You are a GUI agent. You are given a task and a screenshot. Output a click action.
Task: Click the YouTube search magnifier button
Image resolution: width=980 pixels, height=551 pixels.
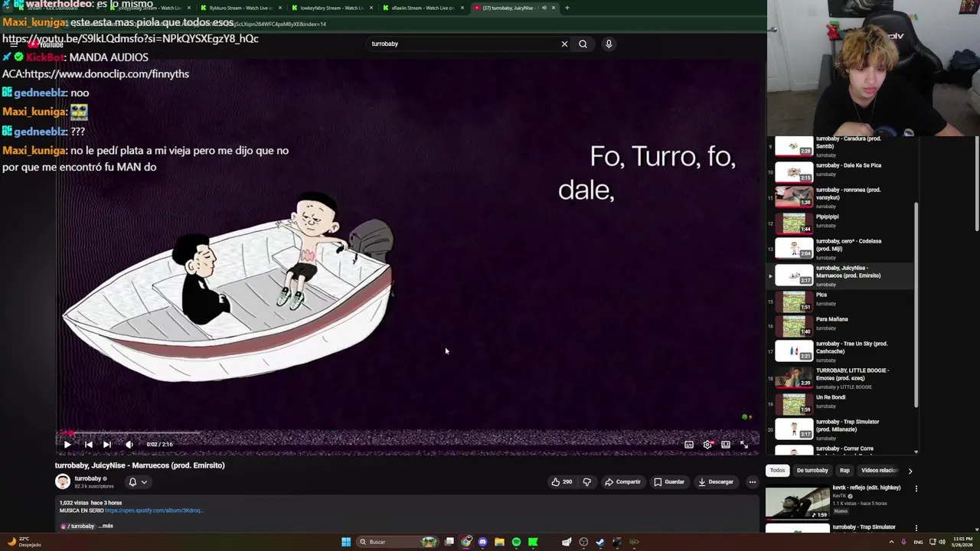pos(583,44)
